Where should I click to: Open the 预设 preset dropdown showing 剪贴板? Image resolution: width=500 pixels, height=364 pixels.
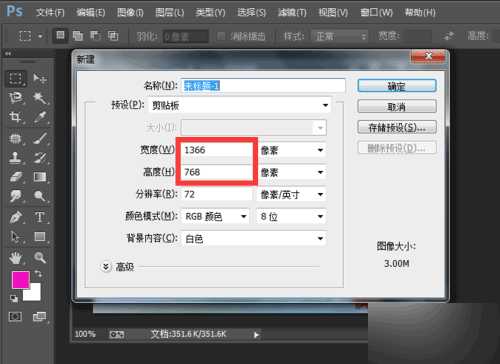tap(239, 106)
